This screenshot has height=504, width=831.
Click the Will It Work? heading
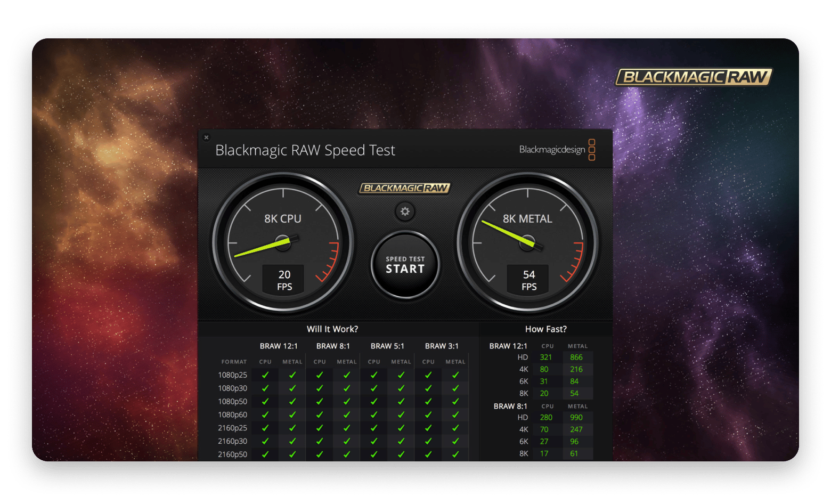click(x=332, y=329)
